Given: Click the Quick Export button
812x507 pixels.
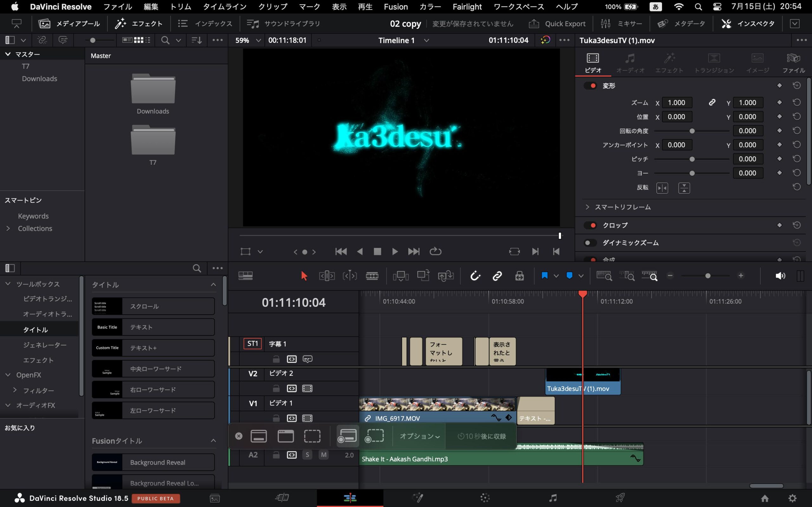Looking at the screenshot, I should (557, 23).
